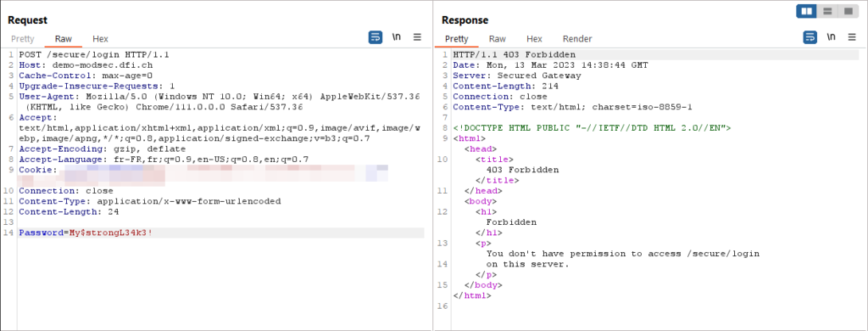868x331 pixels.
Task: Switch Request view to Hex tab
Action: (100, 39)
